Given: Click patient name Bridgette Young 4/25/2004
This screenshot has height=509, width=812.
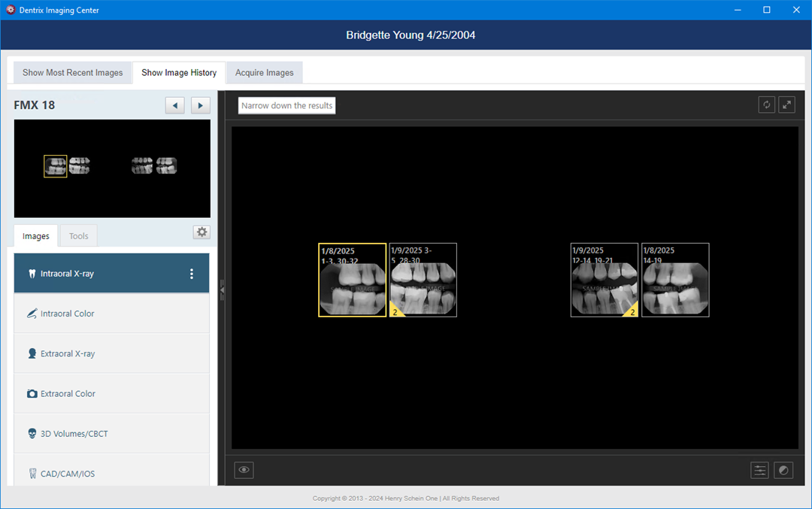Looking at the screenshot, I should point(411,35).
